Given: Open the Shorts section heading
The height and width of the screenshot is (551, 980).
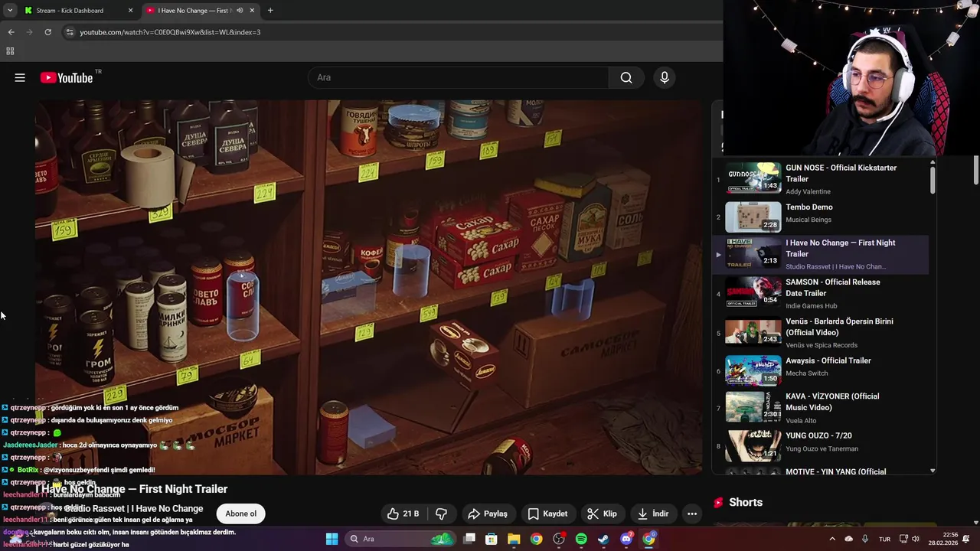Looking at the screenshot, I should [746, 502].
